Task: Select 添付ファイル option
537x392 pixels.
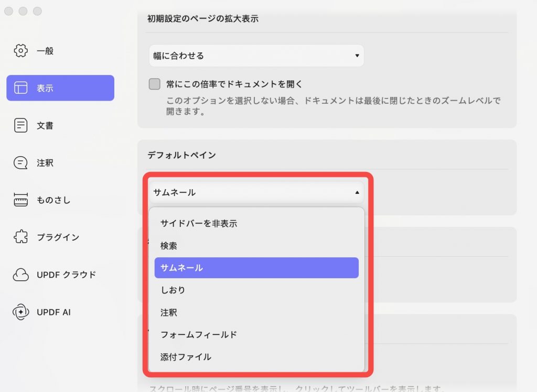Action: click(x=256, y=357)
